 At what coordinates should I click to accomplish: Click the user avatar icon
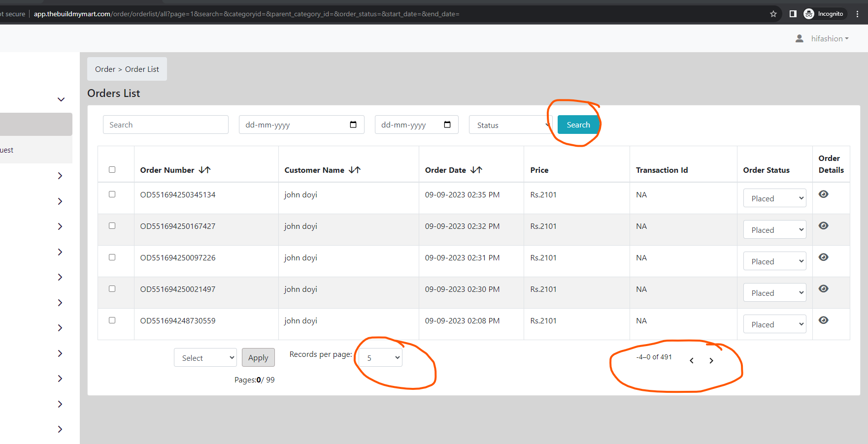coord(800,38)
